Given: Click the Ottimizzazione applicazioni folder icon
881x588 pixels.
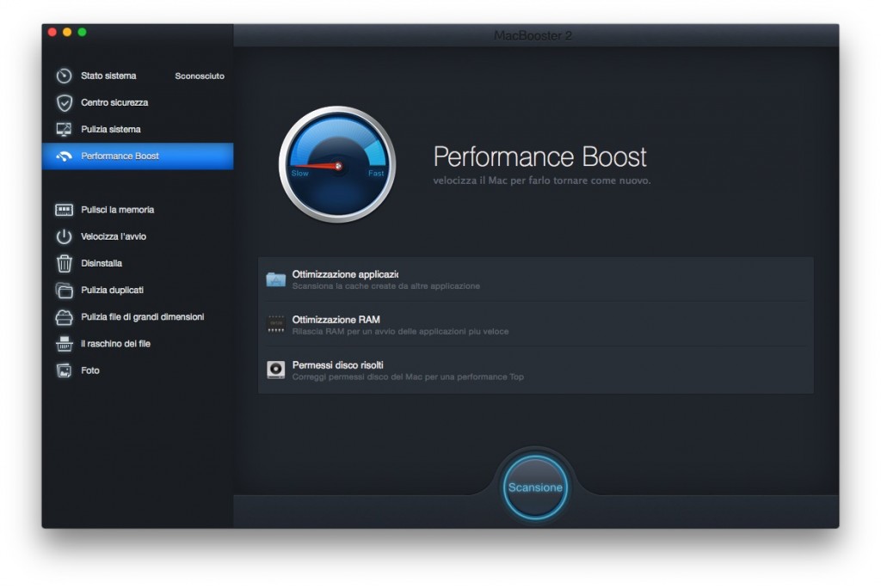Looking at the screenshot, I should [275, 279].
